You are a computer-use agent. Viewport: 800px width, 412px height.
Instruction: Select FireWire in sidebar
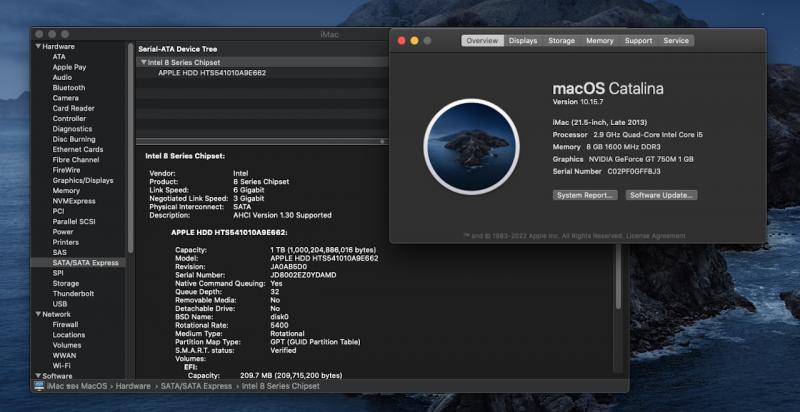(66, 170)
